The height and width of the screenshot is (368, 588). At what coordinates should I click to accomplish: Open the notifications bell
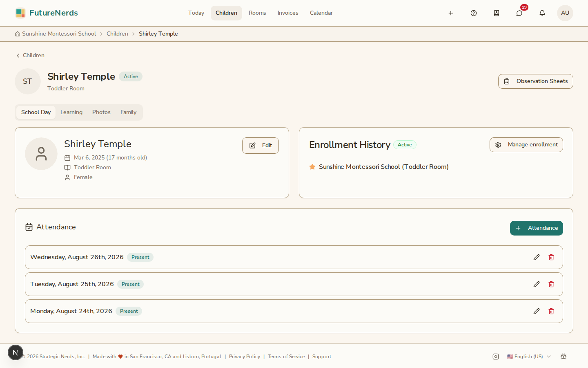[x=542, y=13]
